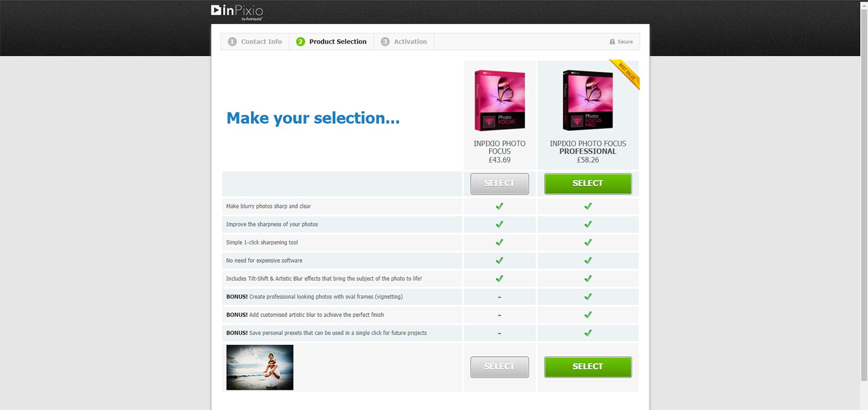Click Professional checkmark for oval frames bonus
This screenshot has height=410, width=868.
[588, 297]
